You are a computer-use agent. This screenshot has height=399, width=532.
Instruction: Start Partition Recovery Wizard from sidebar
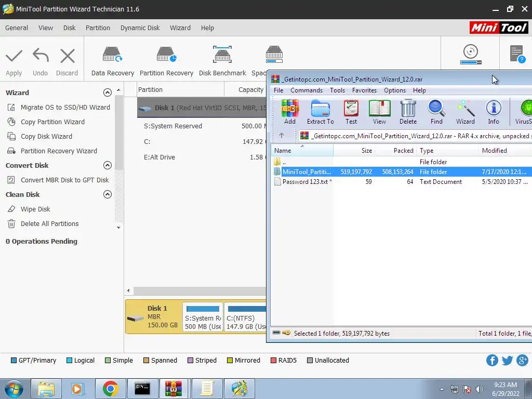(52, 151)
